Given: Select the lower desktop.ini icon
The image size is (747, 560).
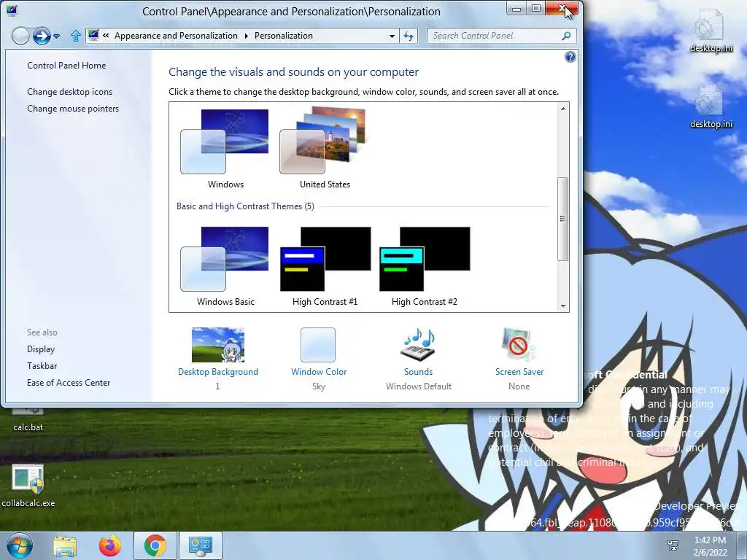Looking at the screenshot, I should (711, 106).
